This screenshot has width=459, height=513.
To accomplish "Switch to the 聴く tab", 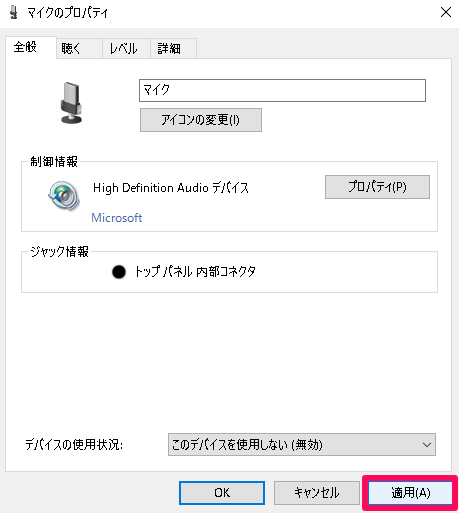I will click(79, 49).
